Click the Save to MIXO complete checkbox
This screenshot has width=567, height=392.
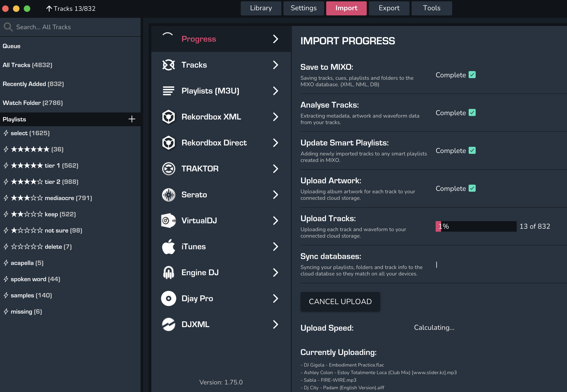click(472, 75)
